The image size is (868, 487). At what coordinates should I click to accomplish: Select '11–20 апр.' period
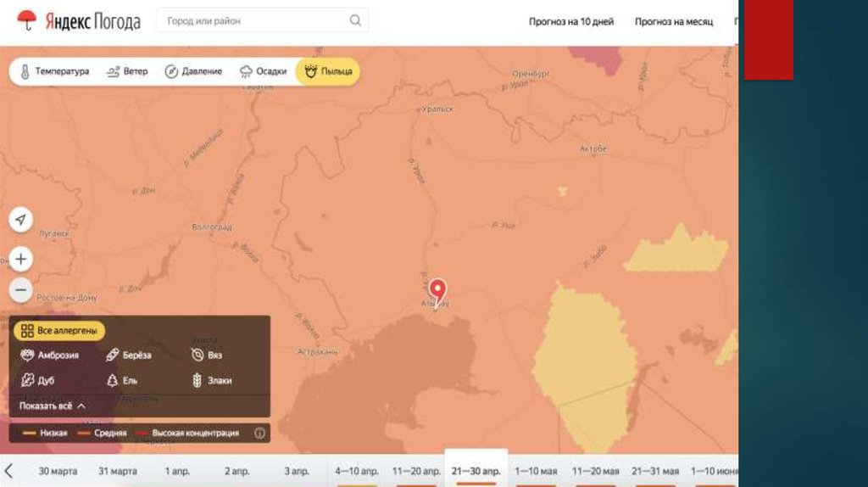416,472
